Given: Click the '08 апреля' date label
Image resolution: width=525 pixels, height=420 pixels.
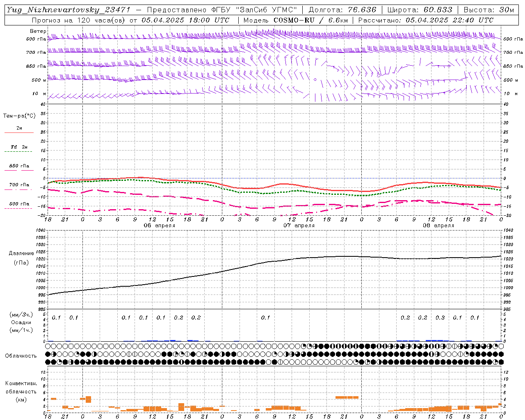Looking at the screenshot, I should [x=438, y=226].
